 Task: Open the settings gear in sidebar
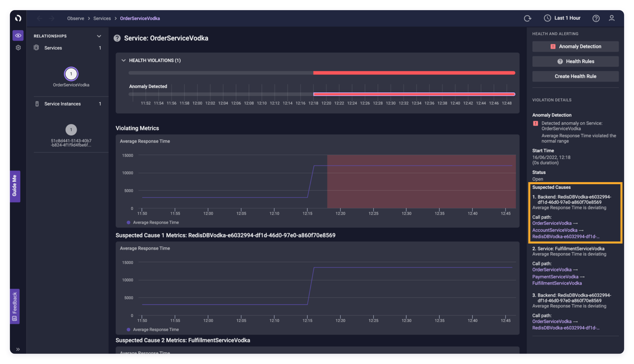(18, 48)
